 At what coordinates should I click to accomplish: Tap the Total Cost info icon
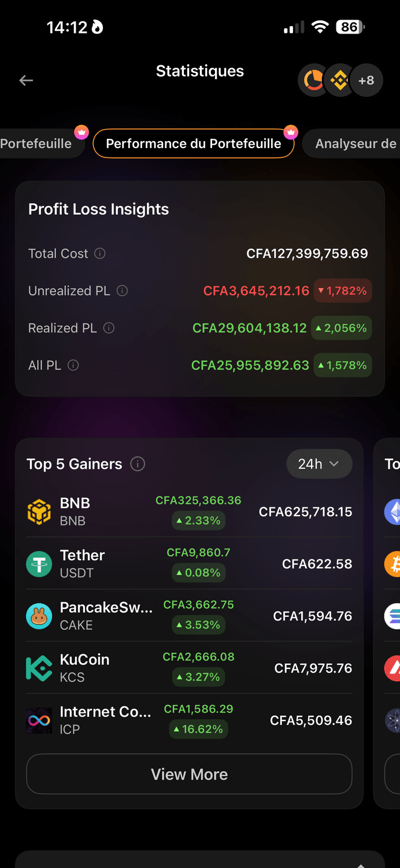tap(100, 253)
